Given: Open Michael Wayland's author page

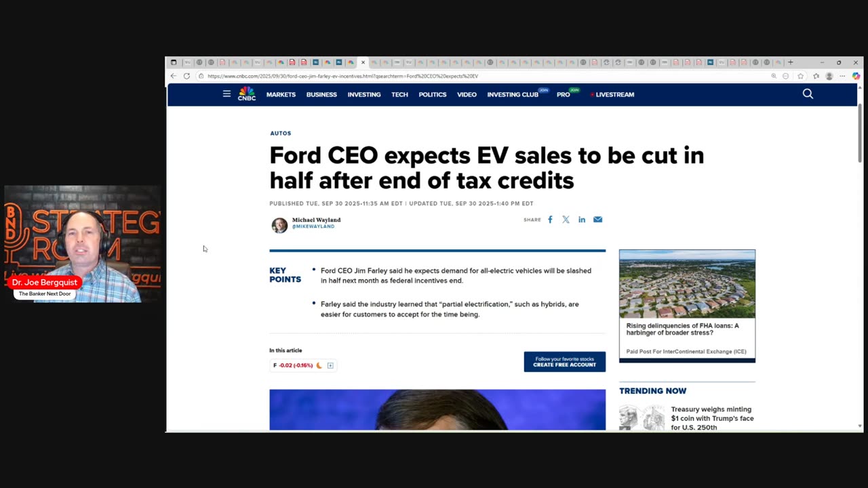Looking at the screenshot, I should [316, 220].
